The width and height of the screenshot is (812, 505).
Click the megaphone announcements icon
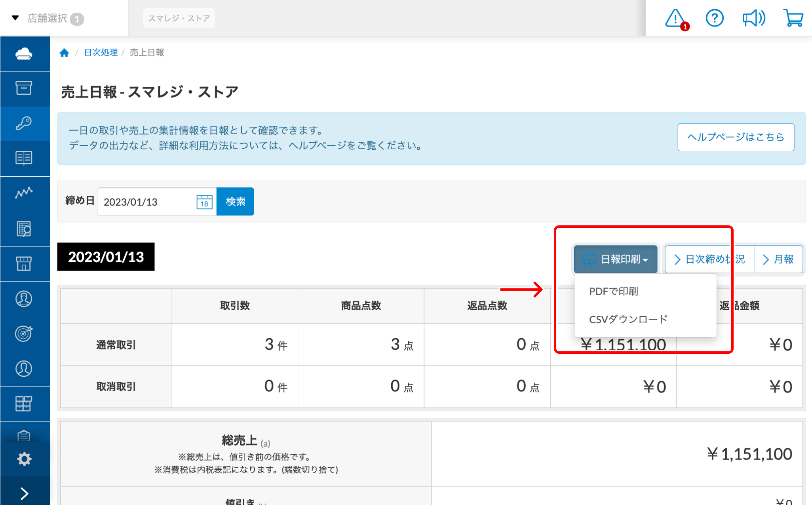point(753,18)
